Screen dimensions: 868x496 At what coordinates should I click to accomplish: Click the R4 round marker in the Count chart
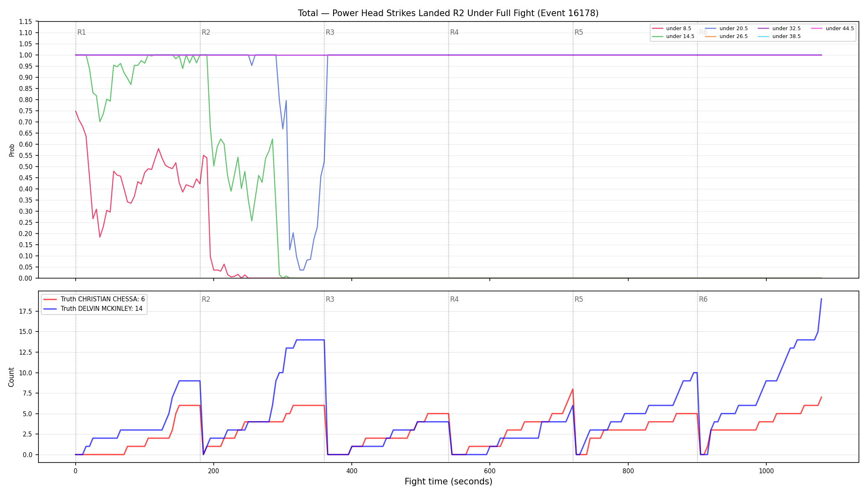pyautogui.click(x=454, y=299)
